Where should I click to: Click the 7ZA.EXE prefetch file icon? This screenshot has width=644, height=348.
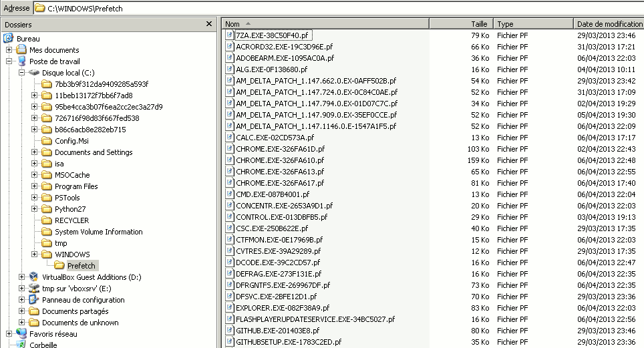click(x=230, y=35)
